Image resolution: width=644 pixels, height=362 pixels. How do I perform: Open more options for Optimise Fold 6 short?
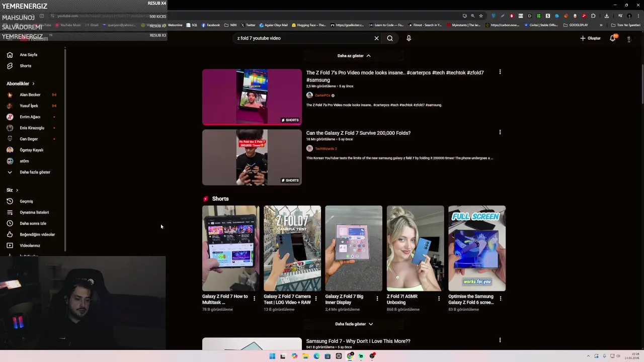point(500,299)
